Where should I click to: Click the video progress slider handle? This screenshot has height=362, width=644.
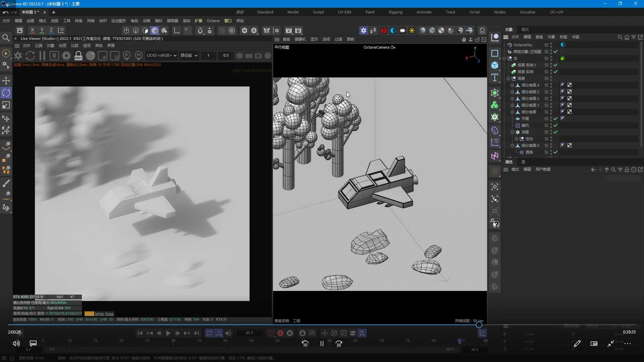tap(479, 324)
